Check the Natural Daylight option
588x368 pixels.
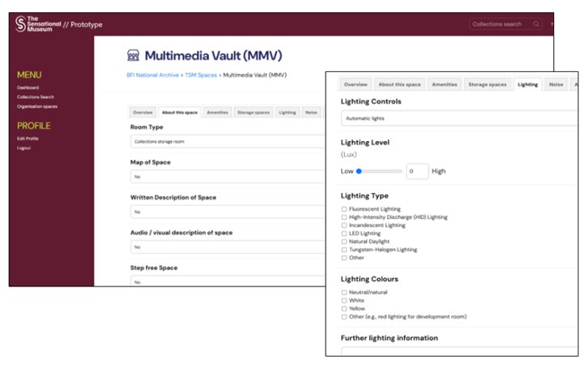click(x=344, y=242)
